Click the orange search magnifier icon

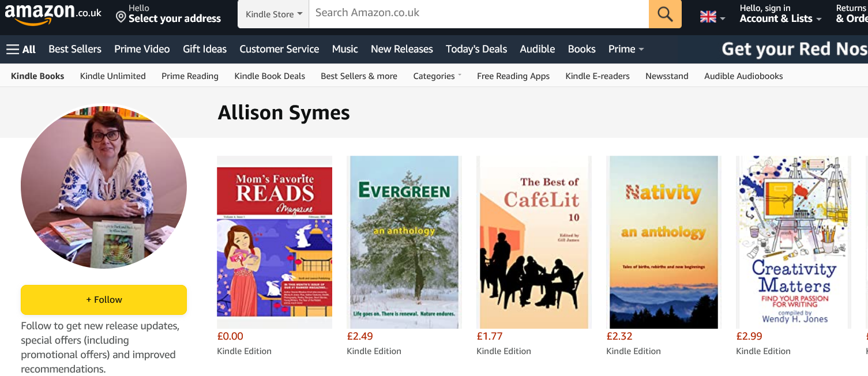pos(665,14)
